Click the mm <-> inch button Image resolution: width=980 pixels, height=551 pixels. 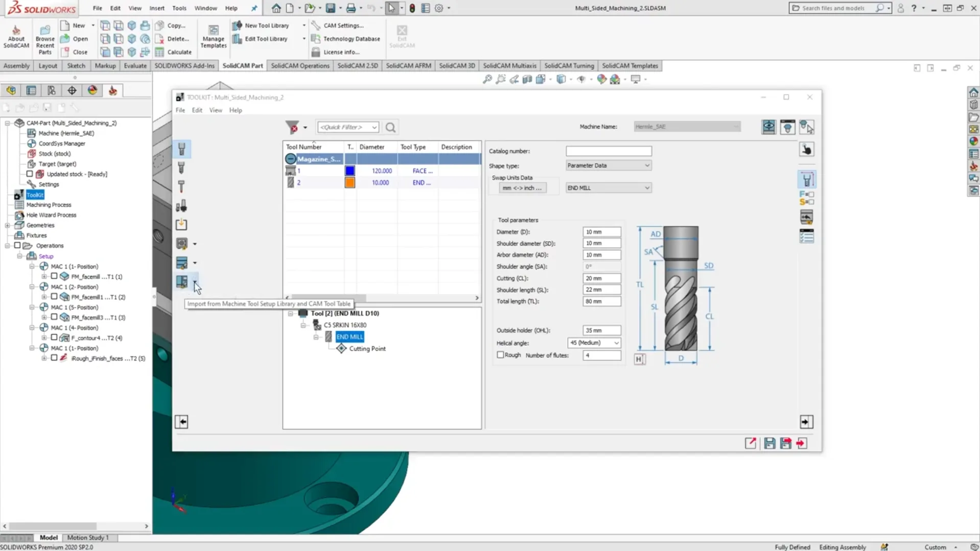(522, 188)
